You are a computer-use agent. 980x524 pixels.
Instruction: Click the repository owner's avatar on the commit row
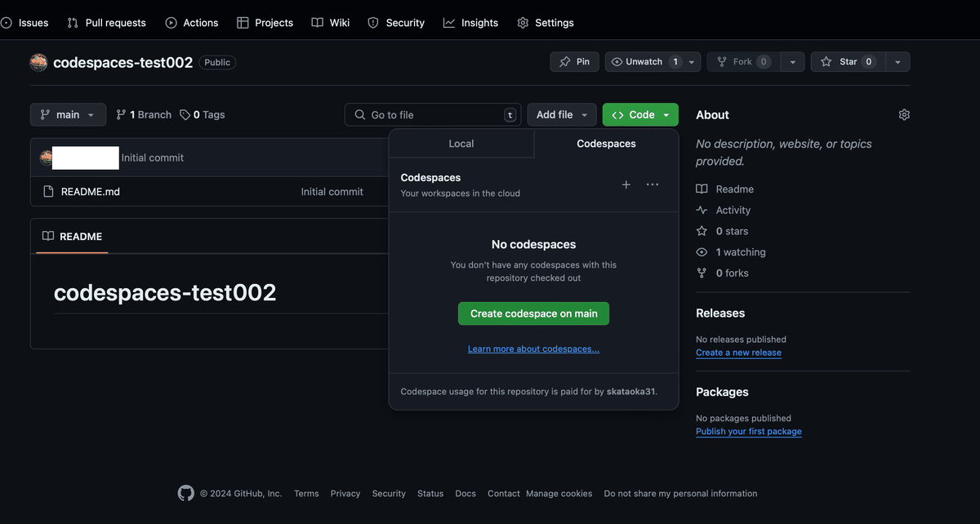(x=47, y=157)
